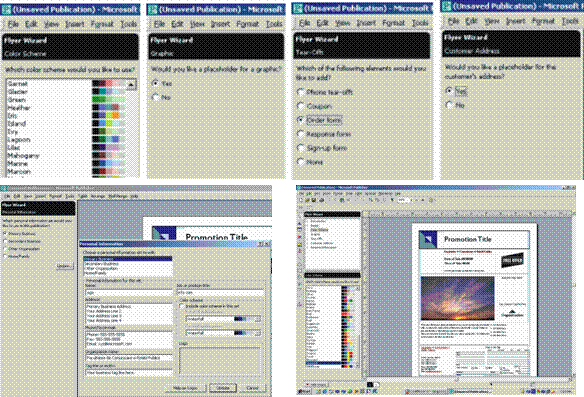Click the Save icon in the toolbar
584x397 pixels.
pyautogui.click(x=314, y=200)
